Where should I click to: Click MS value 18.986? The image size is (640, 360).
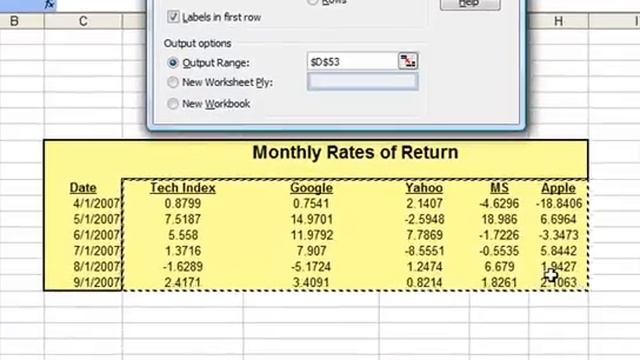[x=499, y=219]
